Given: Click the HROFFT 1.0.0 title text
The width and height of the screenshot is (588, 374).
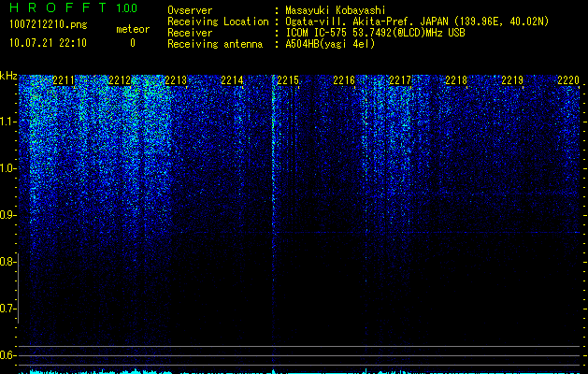Looking at the screenshot, I should (73, 7).
